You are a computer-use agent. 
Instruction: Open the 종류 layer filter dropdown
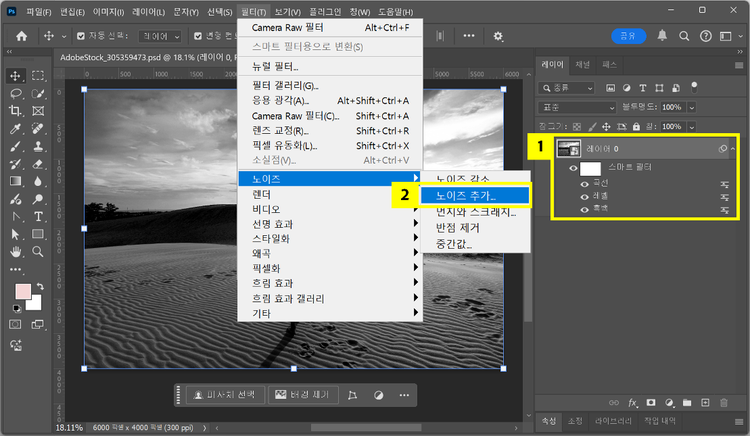[567, 88]
